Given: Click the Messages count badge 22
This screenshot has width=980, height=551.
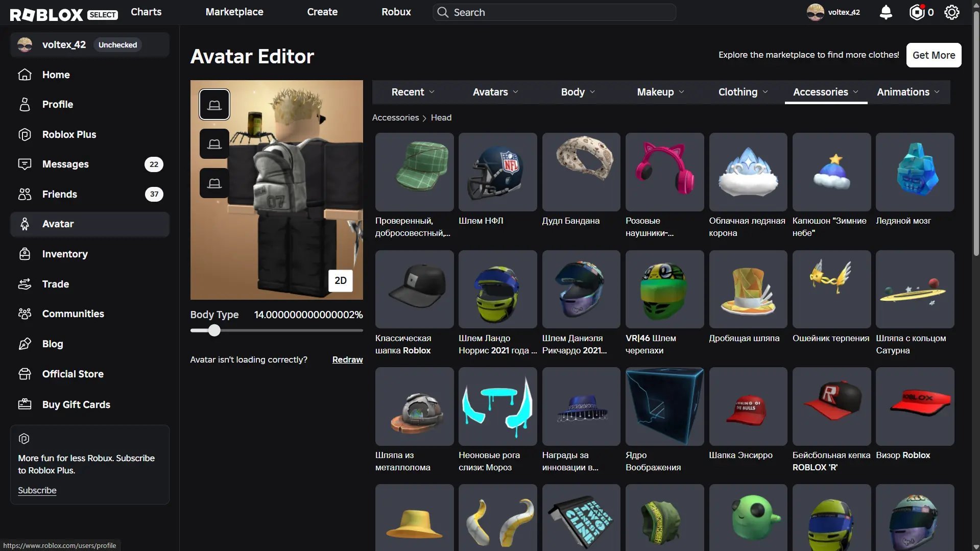Looking at the screenshot, I should (154, 164).
